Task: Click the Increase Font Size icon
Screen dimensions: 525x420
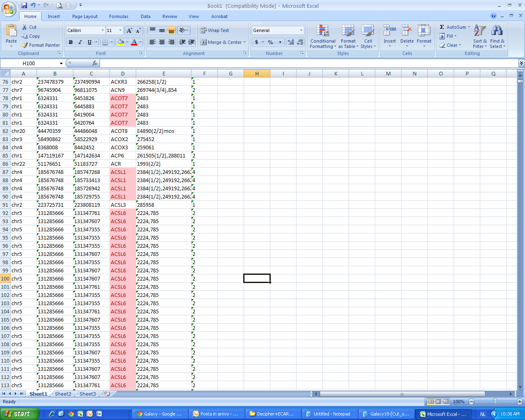Action: coord(129,30)
